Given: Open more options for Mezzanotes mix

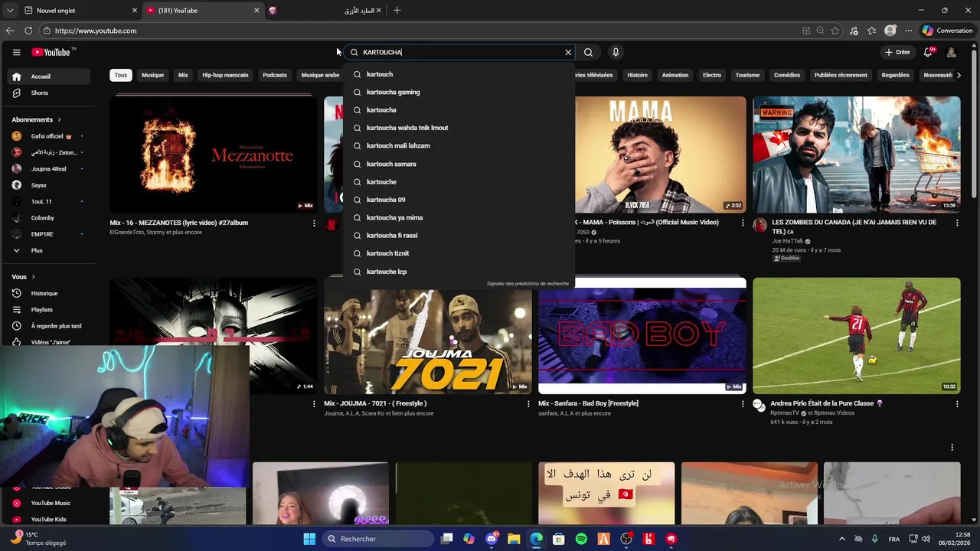Looking at the screenshot, I should 313,223.
